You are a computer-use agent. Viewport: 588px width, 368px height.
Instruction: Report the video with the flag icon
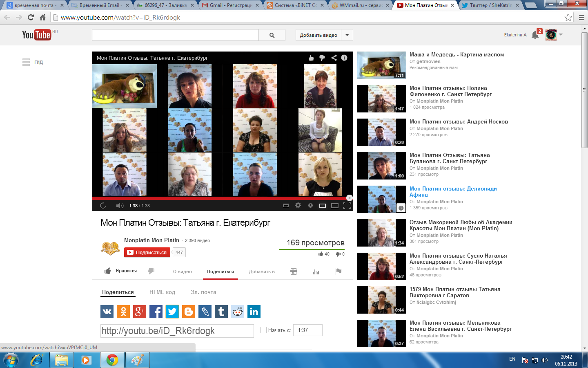coord(339,271)
